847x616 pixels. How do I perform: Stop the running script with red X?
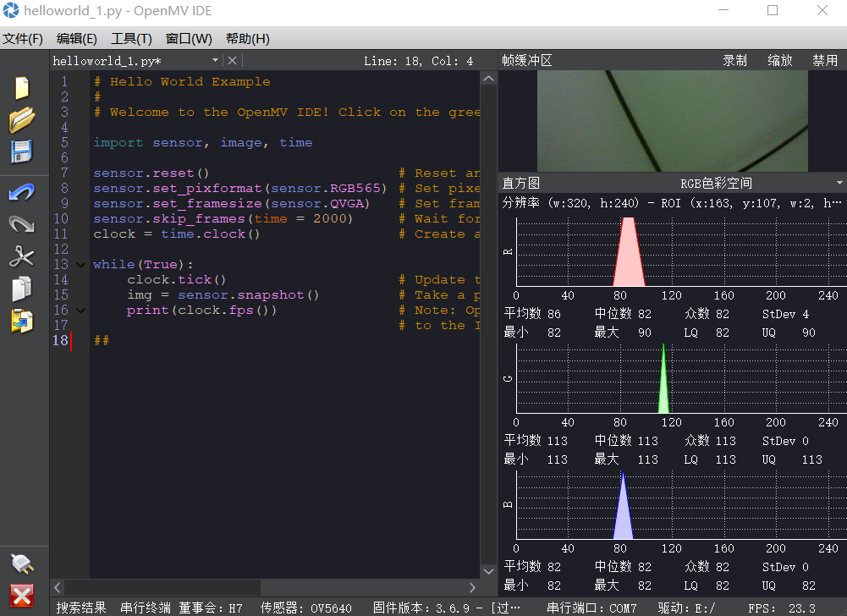pyautogui.click(x=22, y=596)
